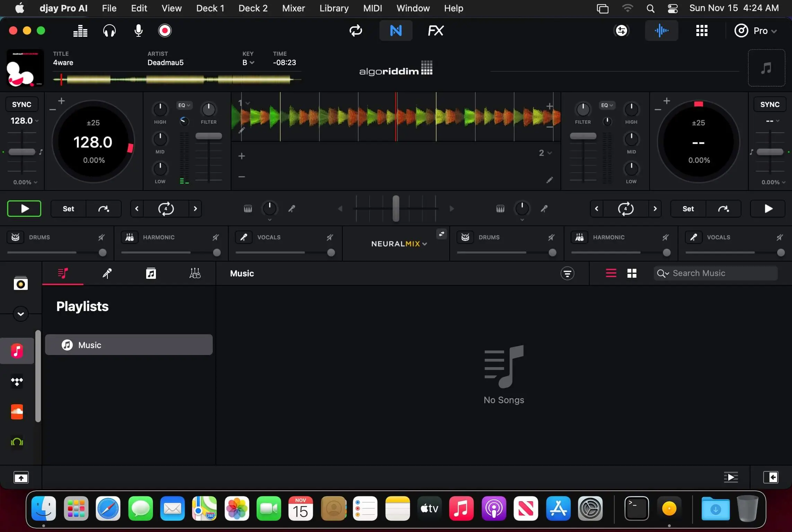
Task: Click the automix loop sync icon
Action: click(355, 30)
